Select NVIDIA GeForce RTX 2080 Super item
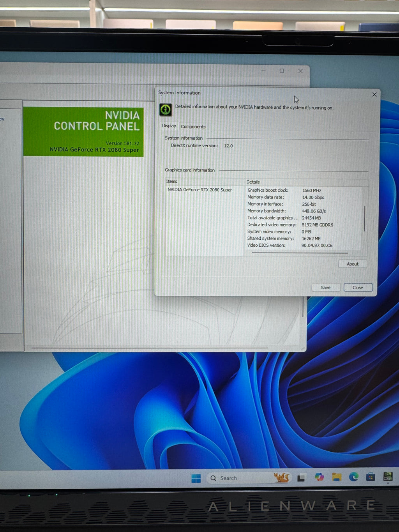 (x=199, y=190)
